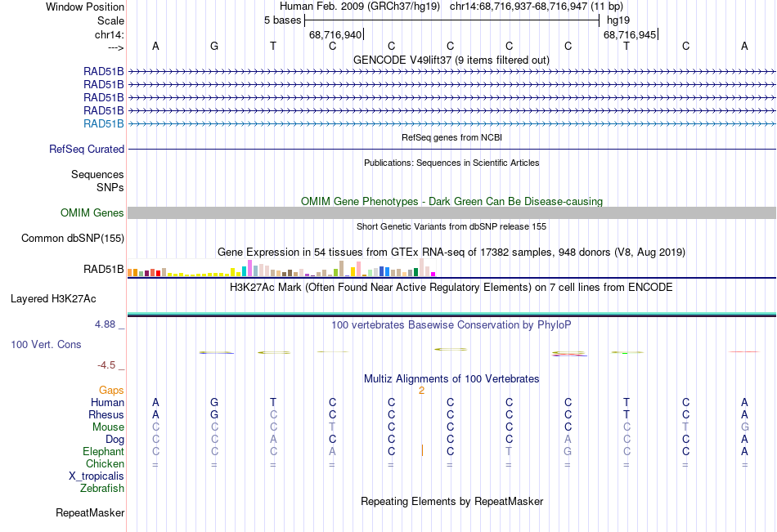Select the Dog alignment row label

pyautogui.click(x=115, y=440)
